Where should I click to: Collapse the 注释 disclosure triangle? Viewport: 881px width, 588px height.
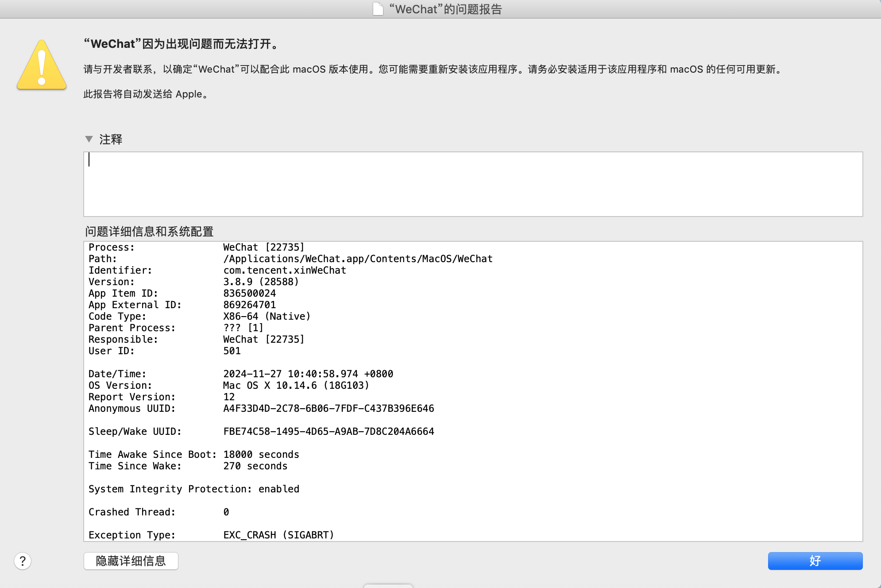click(x=89, y=139)
